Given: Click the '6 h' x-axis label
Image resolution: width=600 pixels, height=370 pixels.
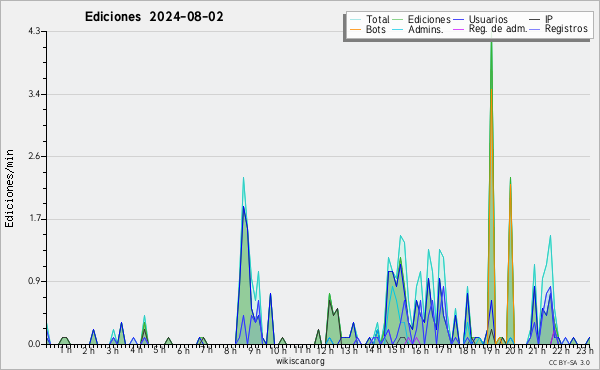Looking at the screenshot, I should pyautogui.click(x=183, y=351).
